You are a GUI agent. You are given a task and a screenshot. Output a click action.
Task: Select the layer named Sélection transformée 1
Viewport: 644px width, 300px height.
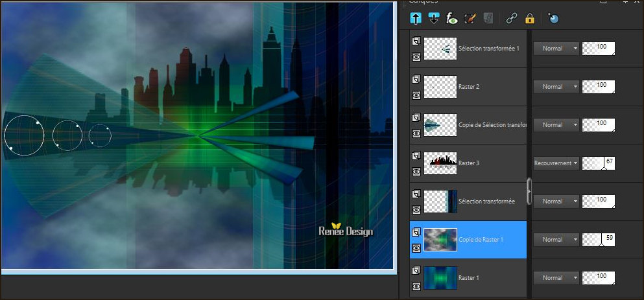pyautogui.click(x=489, y=49)
